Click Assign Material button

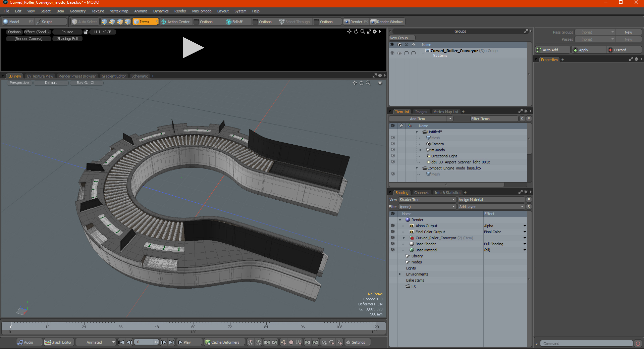tap(491, 200)
